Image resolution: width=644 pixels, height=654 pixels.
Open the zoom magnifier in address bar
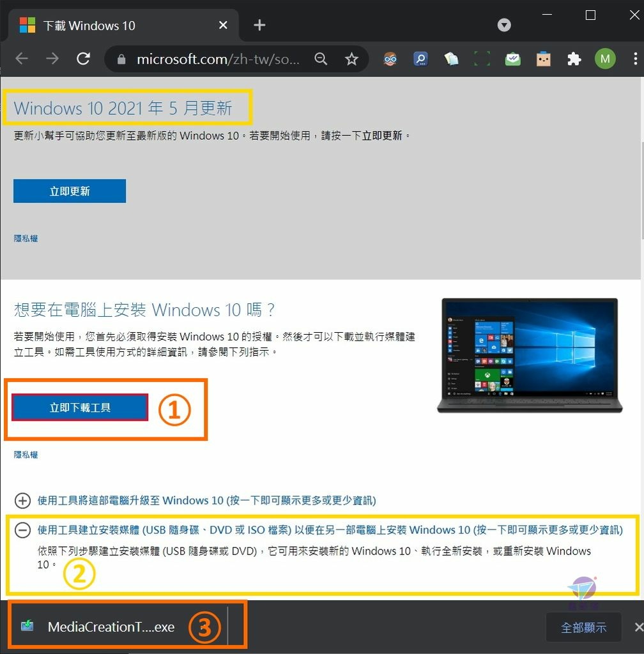(321, 59)
